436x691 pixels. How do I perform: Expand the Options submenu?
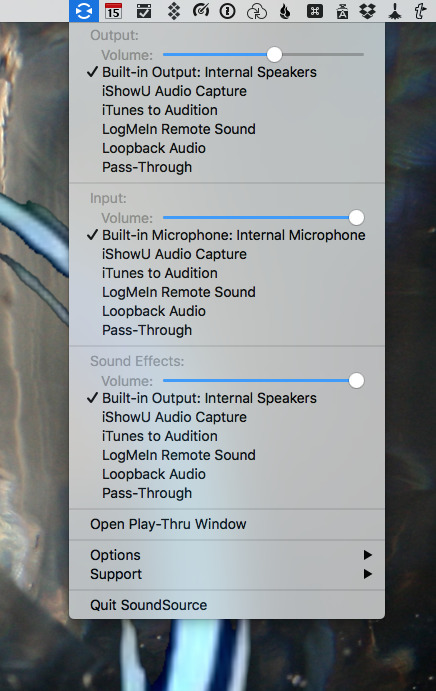227,555
